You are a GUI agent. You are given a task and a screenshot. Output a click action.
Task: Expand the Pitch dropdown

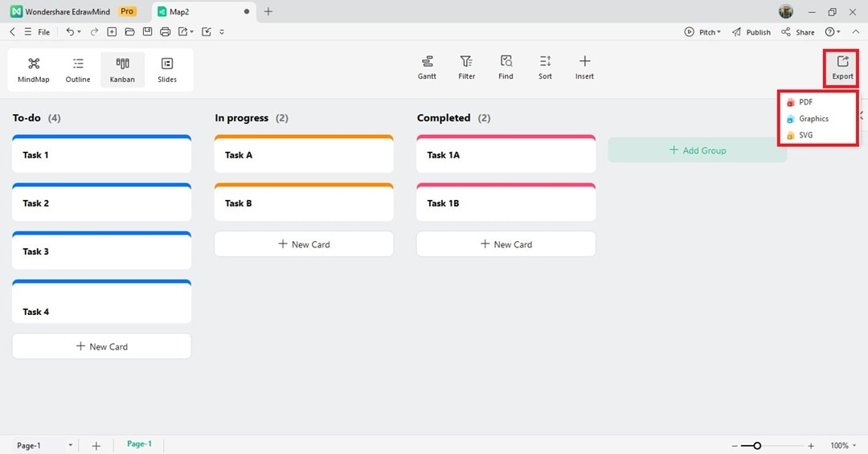pos(719,32)
